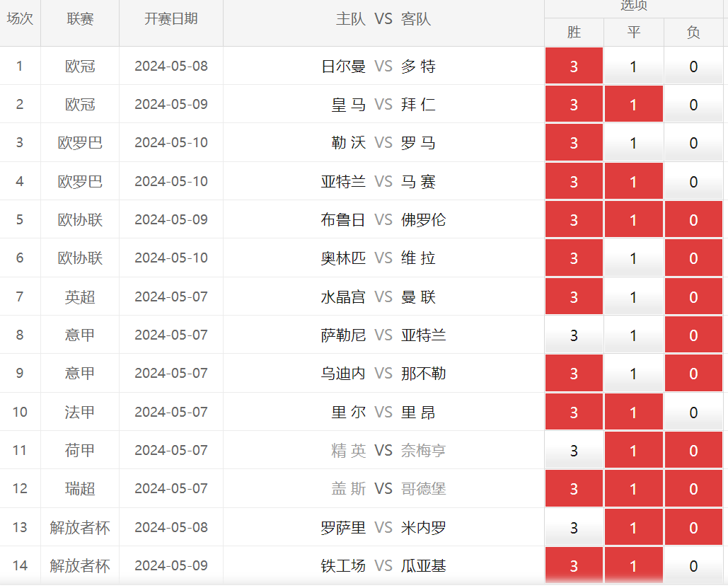Toggle win option 3 for 布鲁日 VS 佛罗伦
This screenshot has width=728, height=588.
(574, 219)
